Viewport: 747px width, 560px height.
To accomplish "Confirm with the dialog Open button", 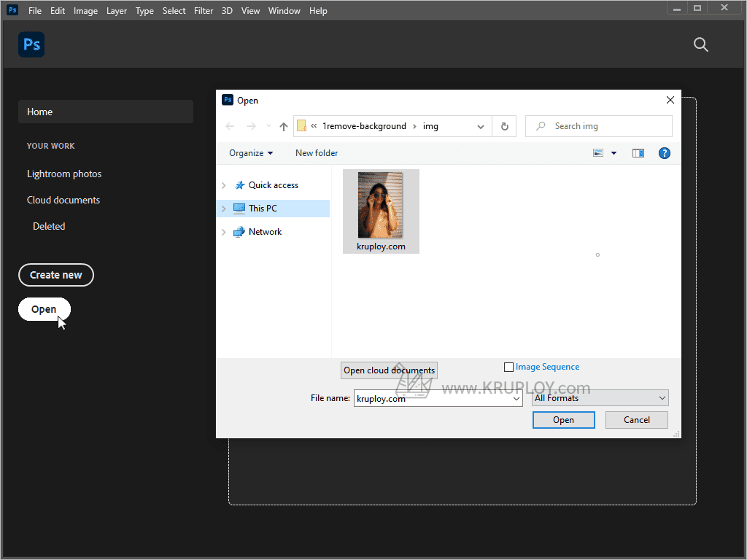I will pyautogui.click(x=564, y=420).
